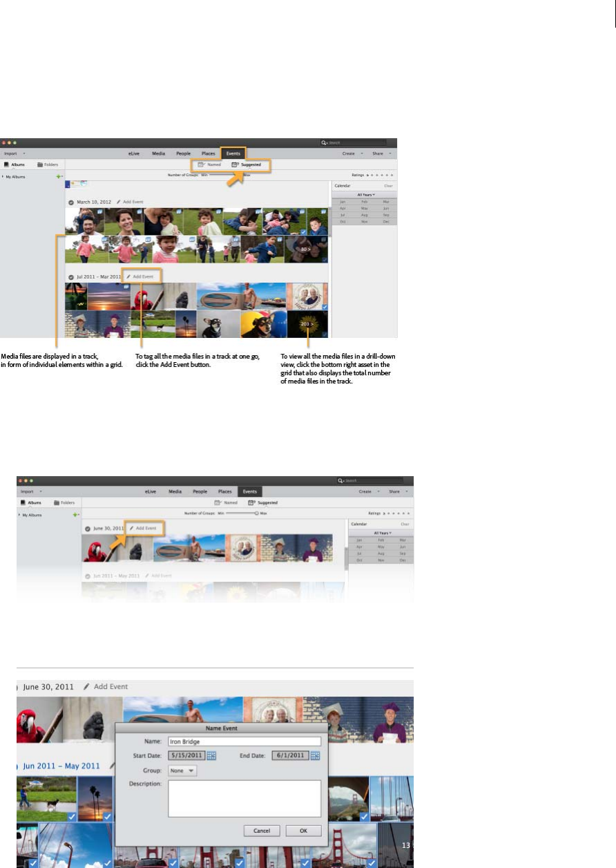Toggle the check circle beside Jul 2011 – Mar 2011
Screen dimensions: 616x868
click(x=71, y=276)
